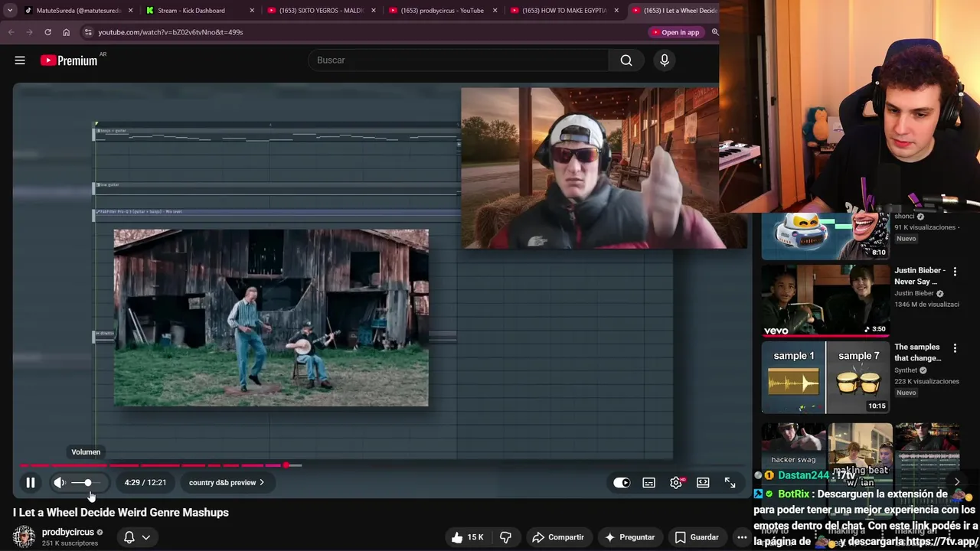The width and height of the screenshot is (980, 551).
Task: Click the barn footage inside the video
Action: click(x=271, y=318)
